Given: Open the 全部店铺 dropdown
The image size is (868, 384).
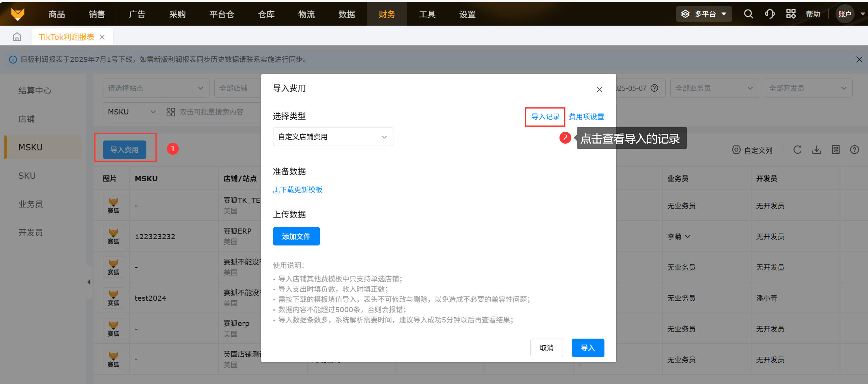Looking at the screenshot, I should (x=238, y=88).
